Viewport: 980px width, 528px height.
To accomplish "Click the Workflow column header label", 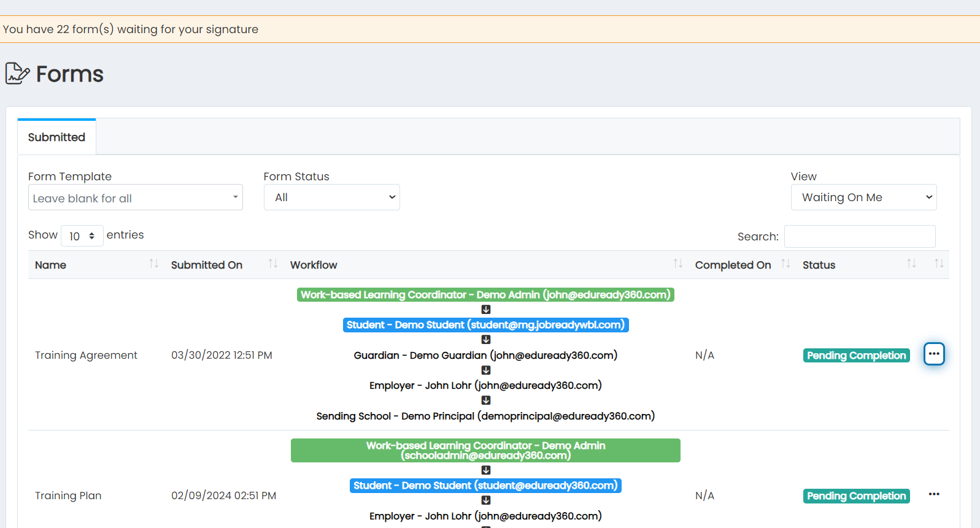I will pyautogui.click(x=314, y=265).
